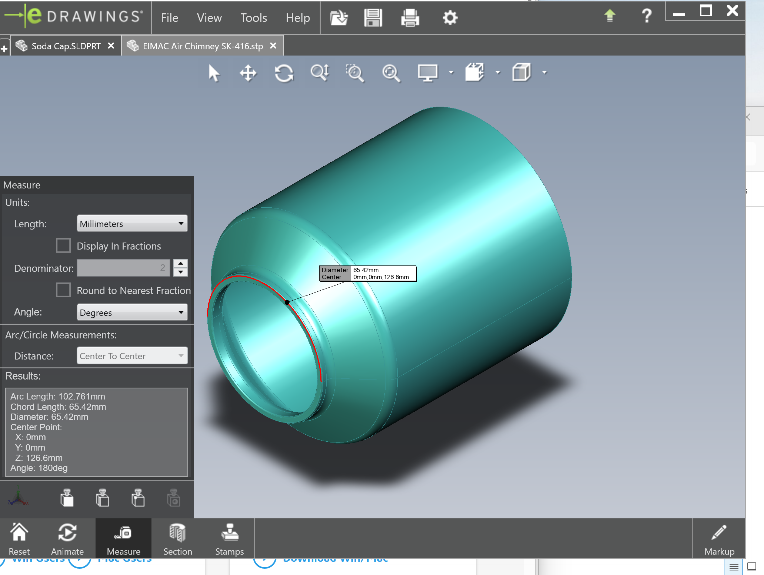The width and height of the screenshot is (764, 575).
Task: Open the View menu
Action: tap(209, 18)
